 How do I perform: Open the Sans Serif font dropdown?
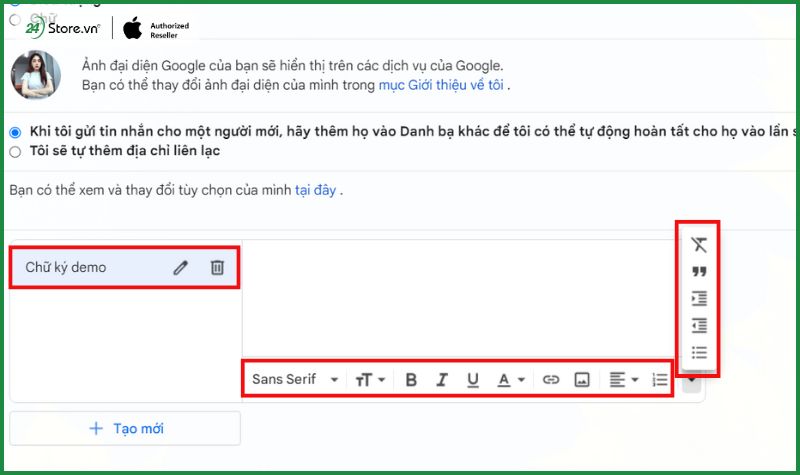pos(295,380)
